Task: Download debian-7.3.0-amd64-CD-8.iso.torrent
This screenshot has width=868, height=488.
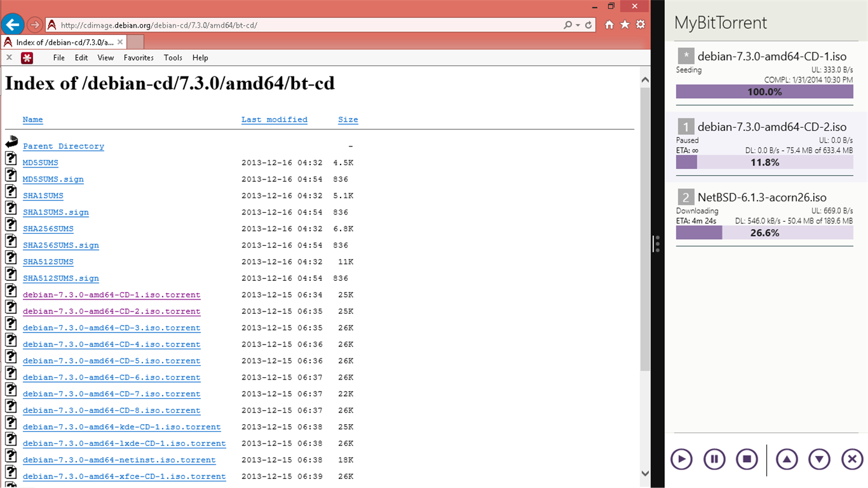Action: (112, 411)
